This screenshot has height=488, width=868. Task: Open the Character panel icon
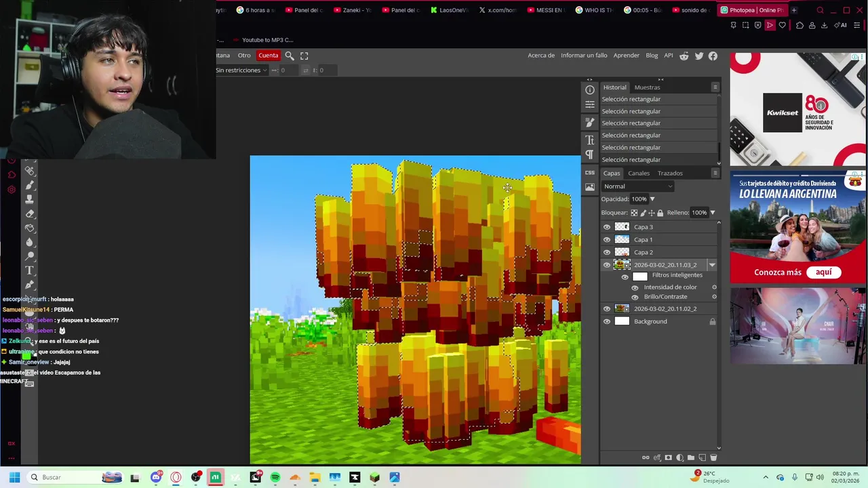click(590, 140)
